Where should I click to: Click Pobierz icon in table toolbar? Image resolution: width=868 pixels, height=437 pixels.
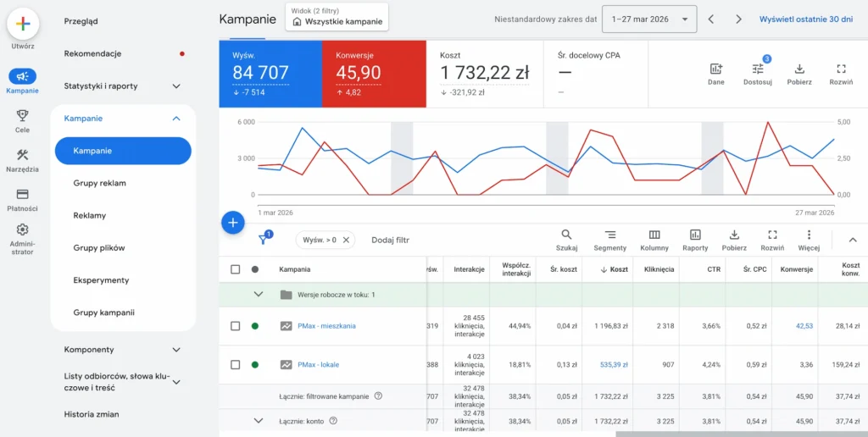click(x=735, y=235)
